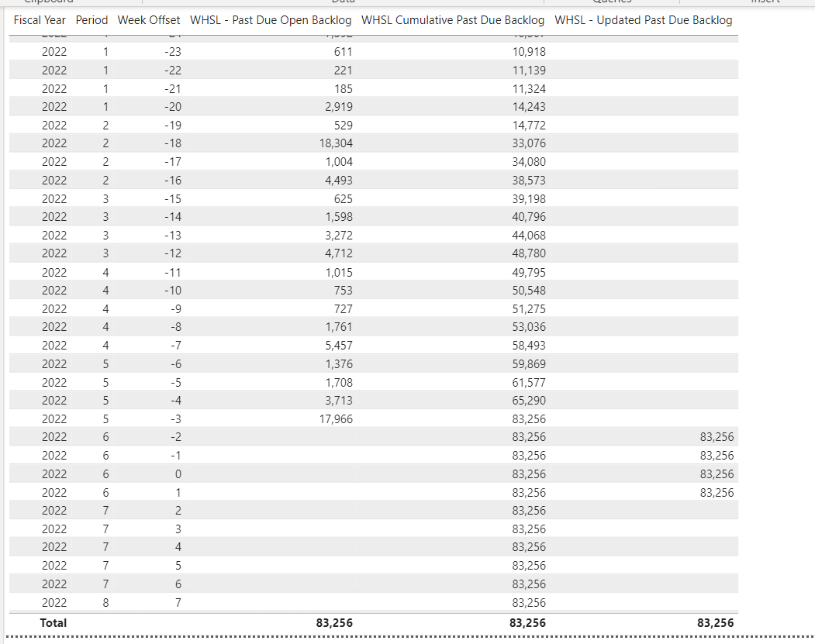Viewport: 815px width, 644px height.
Task: Select the 611 open backlog cell
Action: click(x=343, y=52)
